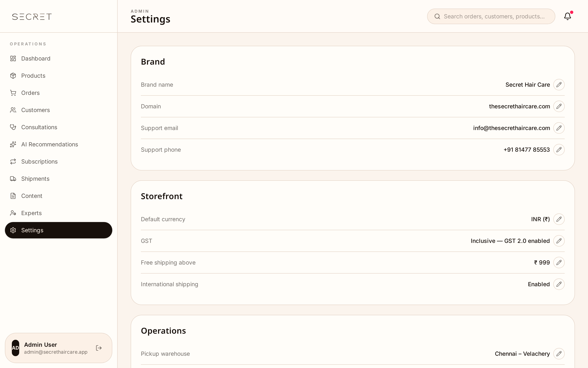
Task: Log out using the sign-out icon
Action: coord(99,348)
